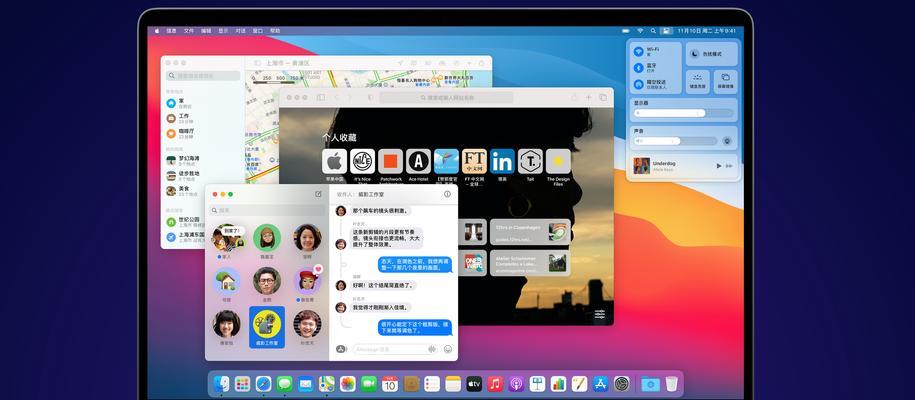The image size is (915, 400).
Task: Open Music app in the Dock
Action: (495, 384)
